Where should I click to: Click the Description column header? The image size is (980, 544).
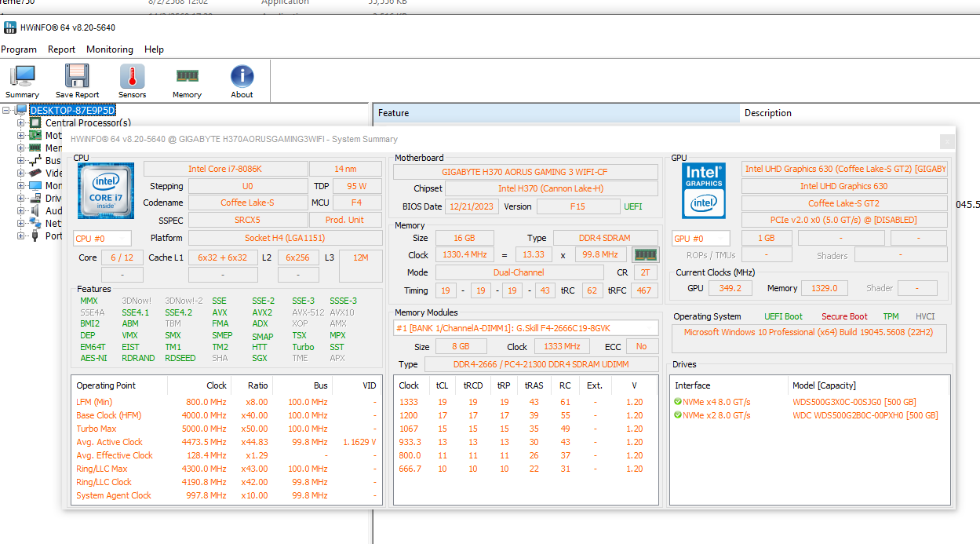click(860, 113)
